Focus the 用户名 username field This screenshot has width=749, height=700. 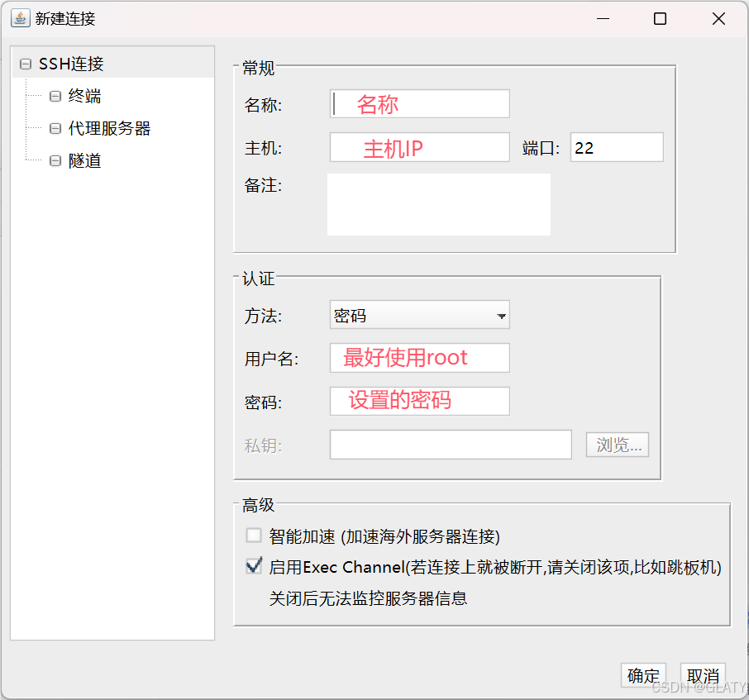tap(419, 358)
